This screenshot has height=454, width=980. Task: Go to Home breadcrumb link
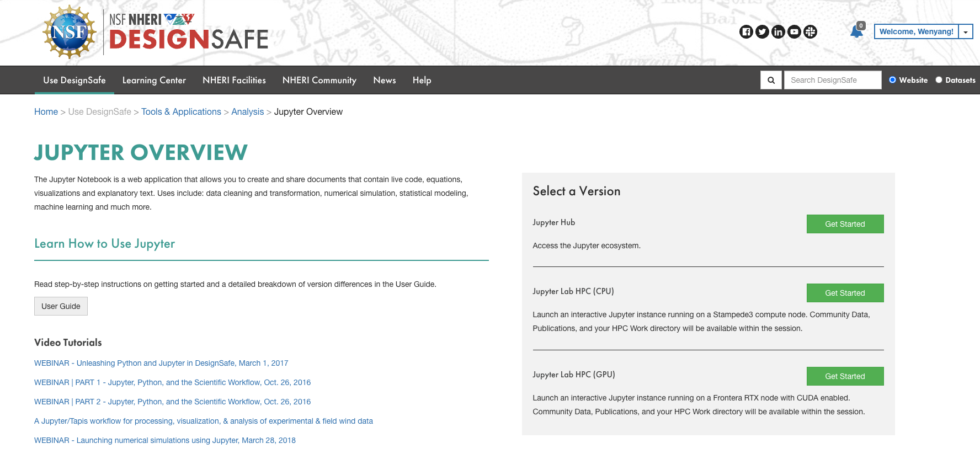pyautogui.click(x=46, y=111)
